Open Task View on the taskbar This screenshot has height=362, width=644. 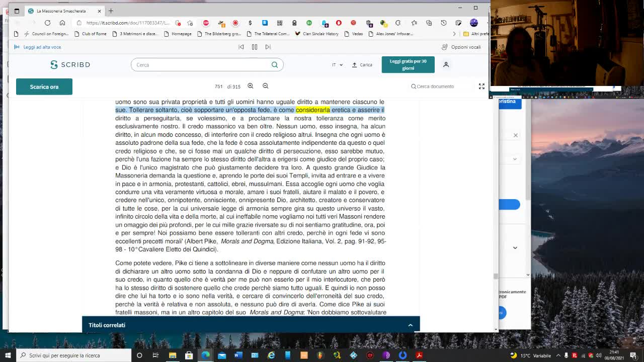(x=155, y=355)
